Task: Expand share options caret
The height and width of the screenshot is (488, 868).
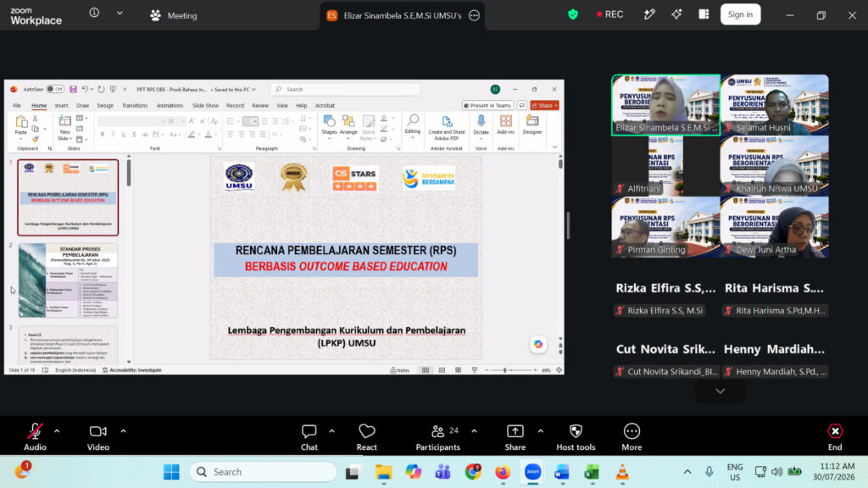Action: coord(540,431)
